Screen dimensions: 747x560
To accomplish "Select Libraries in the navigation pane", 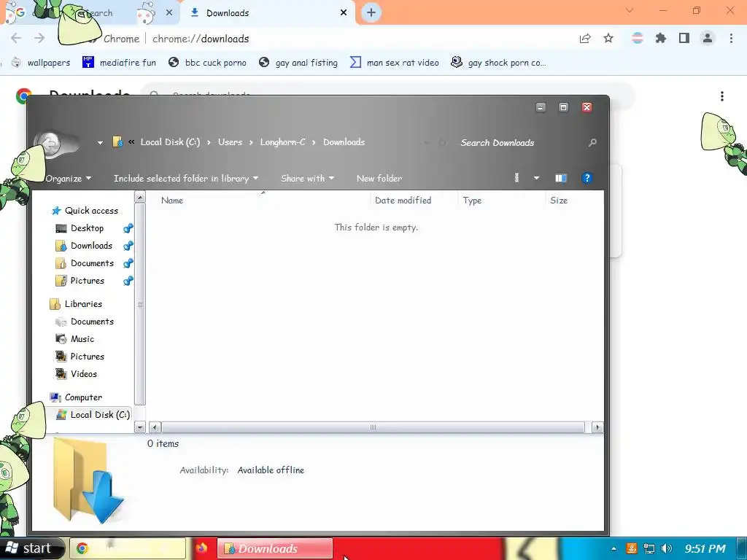I will tap(76, 304).
